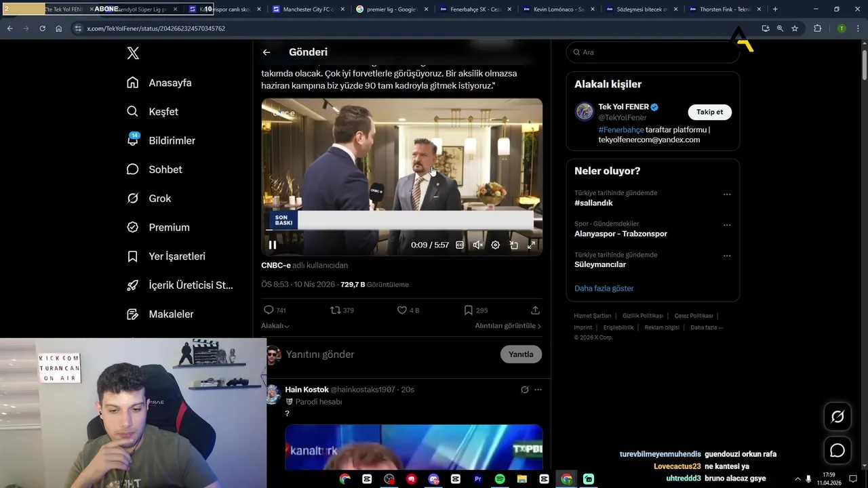Click Daha fazla göster link
The width and height of the screenshot is (868, 488).
click(604, 288)
